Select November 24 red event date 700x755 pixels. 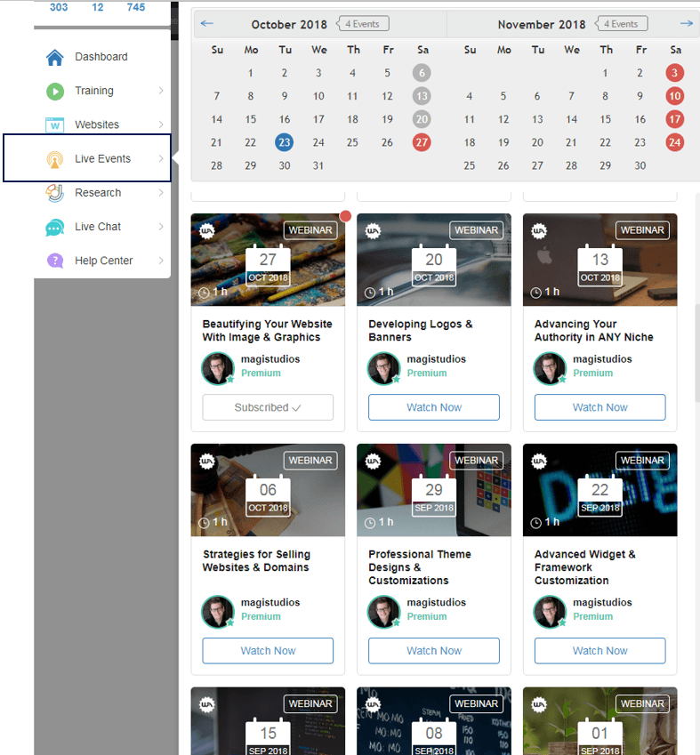674,142
